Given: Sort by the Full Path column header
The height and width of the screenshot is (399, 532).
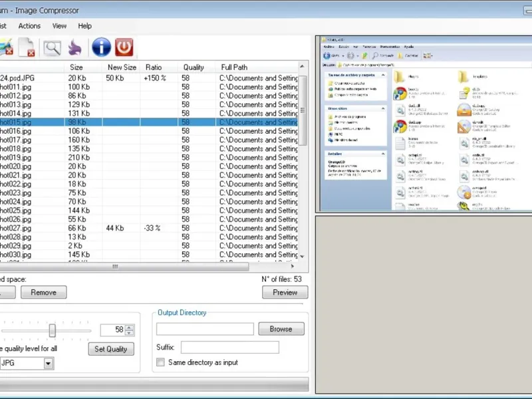Looking at the screenshot, I should click(257, 67).
